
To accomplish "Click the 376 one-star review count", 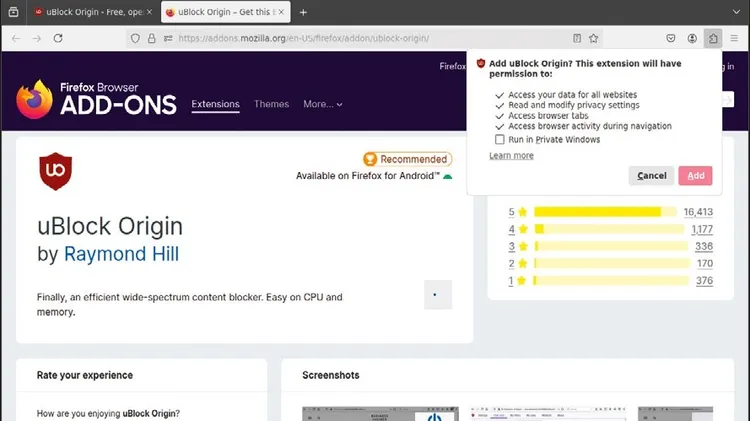I will pos(704,281).
